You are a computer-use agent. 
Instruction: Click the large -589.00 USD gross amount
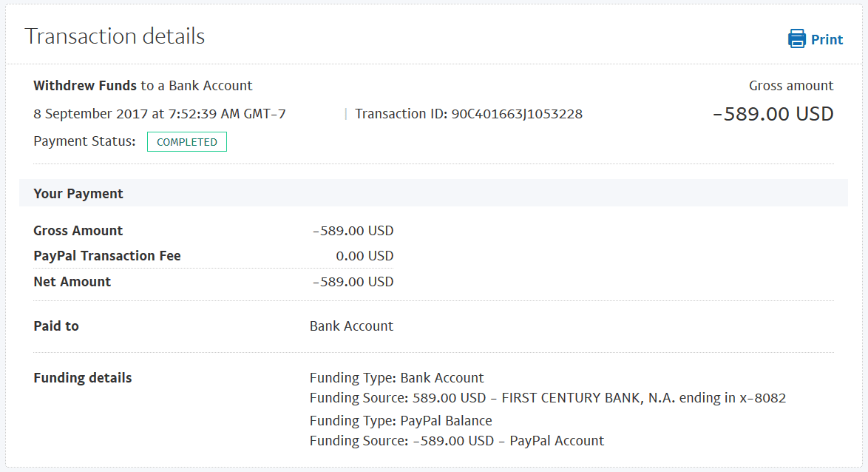(773, 114)
